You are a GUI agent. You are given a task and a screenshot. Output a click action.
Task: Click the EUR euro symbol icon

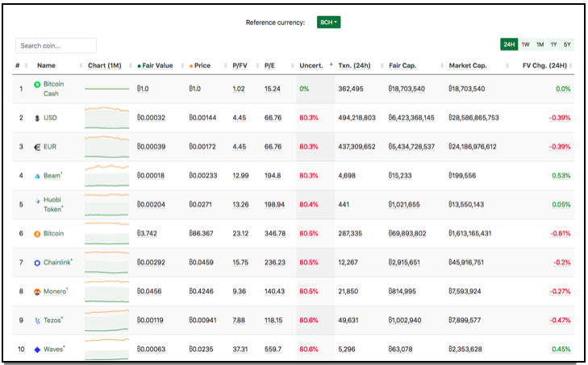point(37,147)
